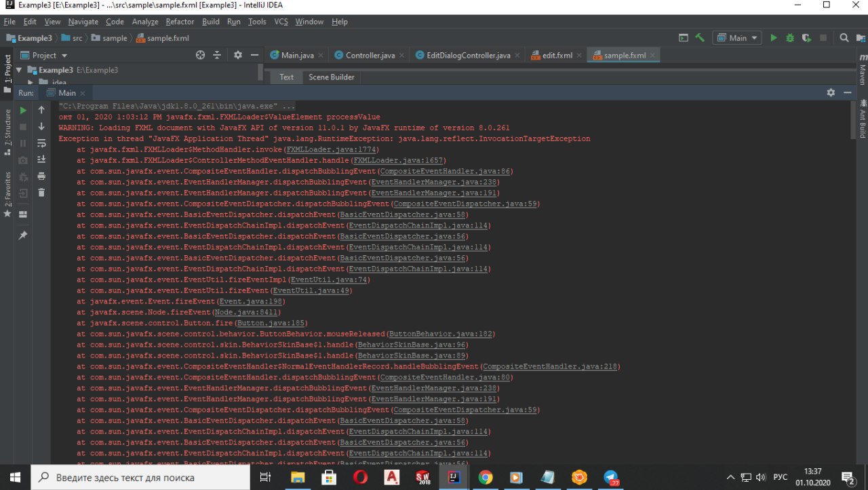This screenshot has width=868, height=490.
Task: Stop the process in the Run panel
Action: pyautogui.click(x=23, y=127)
